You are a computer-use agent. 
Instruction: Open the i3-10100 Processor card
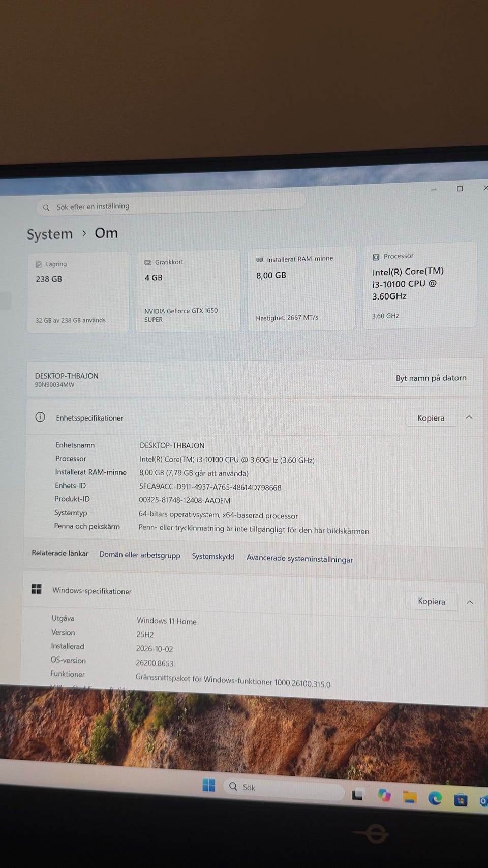coord(420,285)
